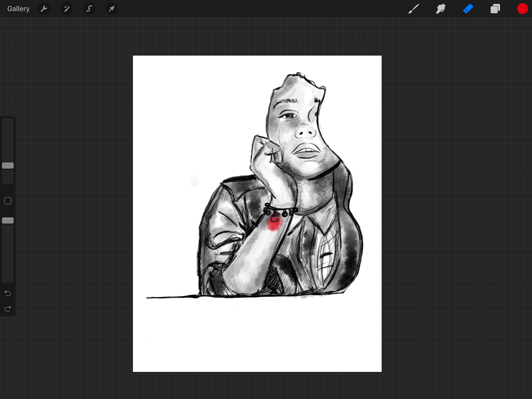Viewport: 532px width, 399px height.
Task: Open the Adjustments magic wand menu
Action: [66, 9]
